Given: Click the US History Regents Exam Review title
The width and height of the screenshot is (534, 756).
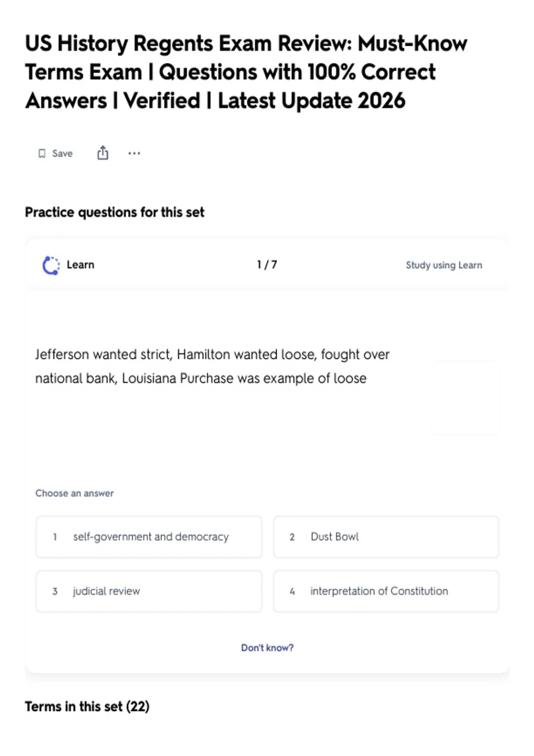Looking at the screenshot, I should (246, 72).
